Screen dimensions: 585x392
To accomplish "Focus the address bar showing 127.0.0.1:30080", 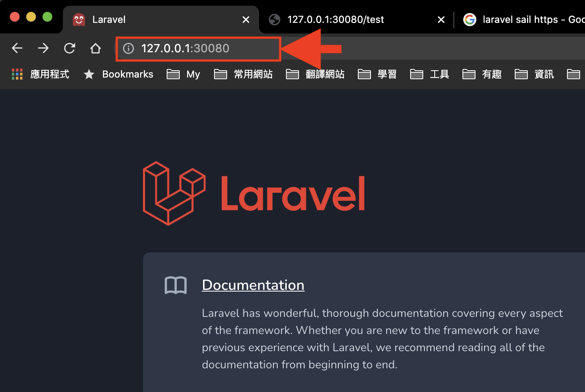I will pyautogui.click(x=199, y=49).
